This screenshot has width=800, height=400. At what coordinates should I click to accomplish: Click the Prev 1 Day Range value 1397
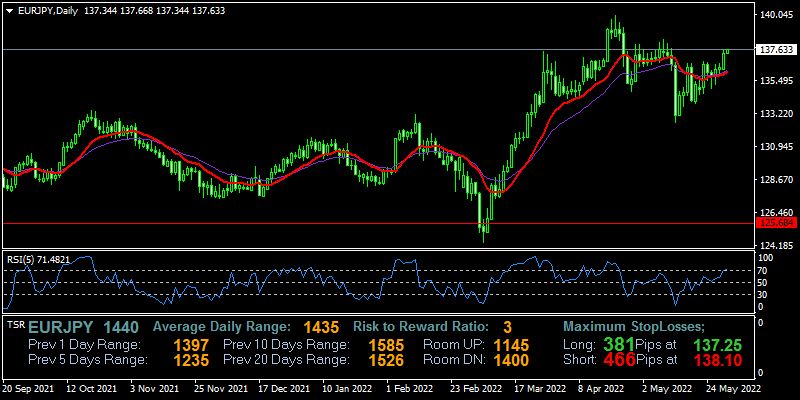pyautogui.click(x=191, y=345)
